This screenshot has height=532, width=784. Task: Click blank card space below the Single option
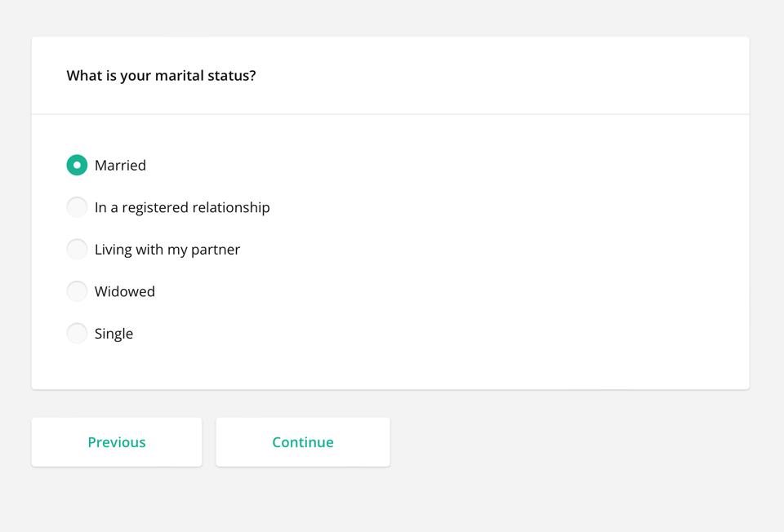point(390,366)
